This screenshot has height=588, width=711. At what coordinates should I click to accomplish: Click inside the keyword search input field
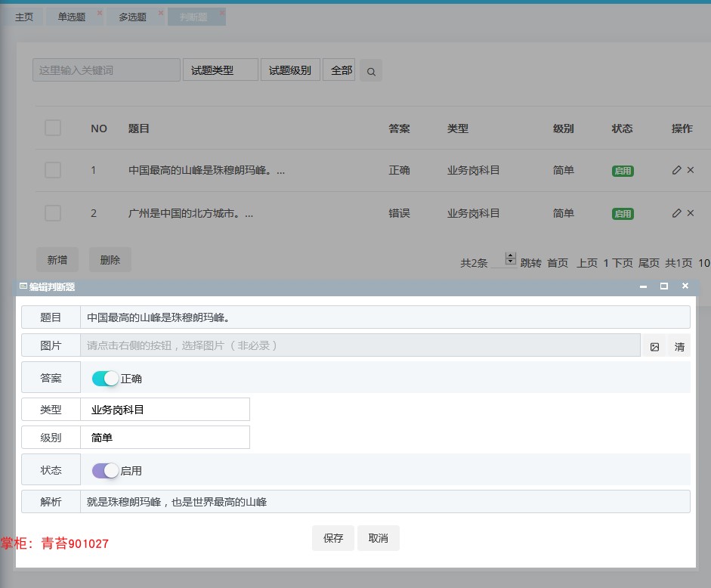[106, 70]
